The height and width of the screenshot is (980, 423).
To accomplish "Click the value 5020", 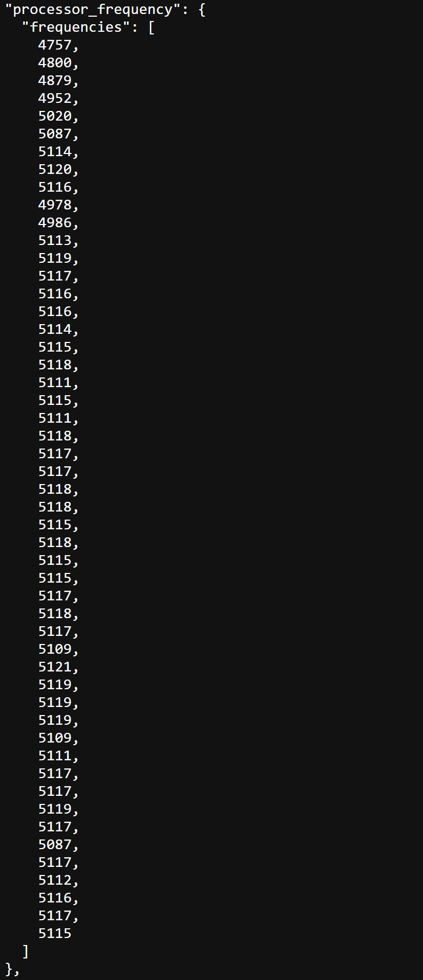I will [x=55, y=116].
